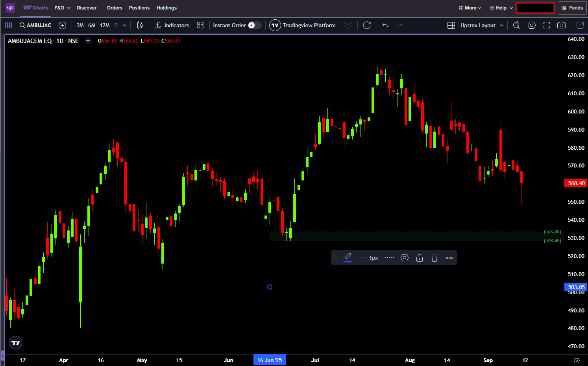Expand the interval dropdown chevron

click(x=125, y=25)
